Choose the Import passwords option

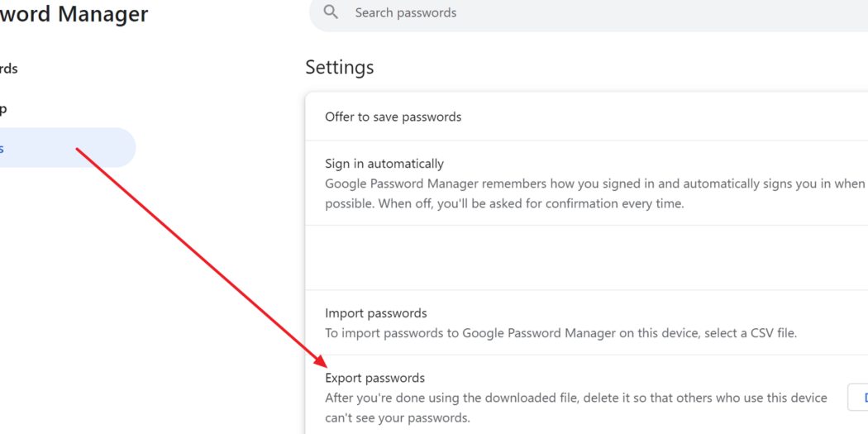376,313
